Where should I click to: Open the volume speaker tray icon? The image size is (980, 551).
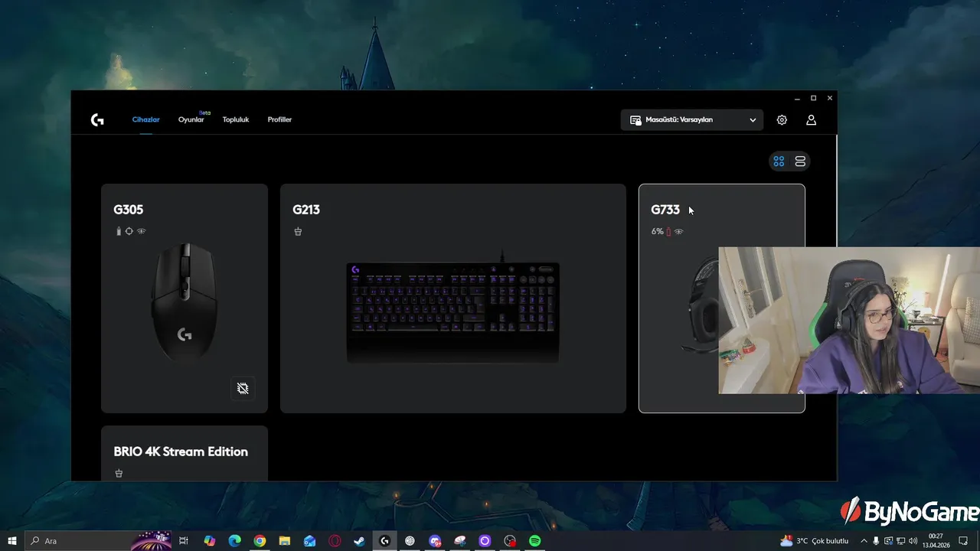point(913,541)
